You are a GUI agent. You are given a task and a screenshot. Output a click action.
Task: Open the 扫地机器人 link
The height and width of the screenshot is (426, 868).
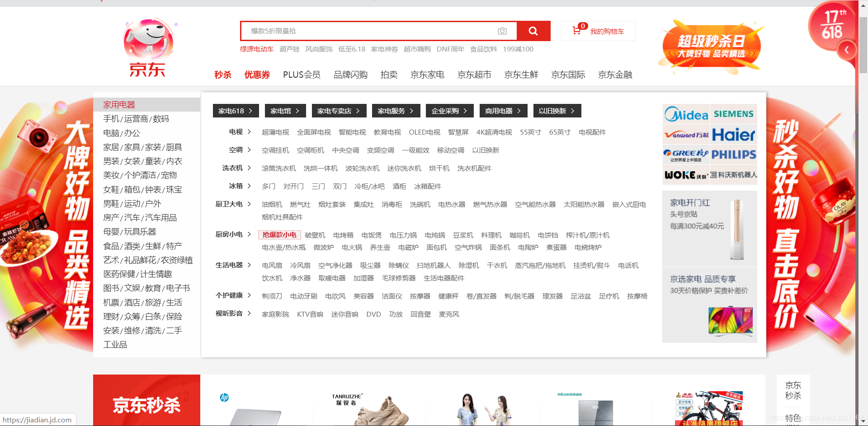tap(434, 266)
